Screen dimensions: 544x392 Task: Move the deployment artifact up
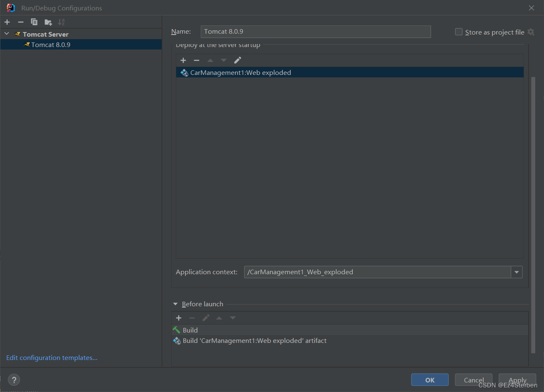coord(210,60)
